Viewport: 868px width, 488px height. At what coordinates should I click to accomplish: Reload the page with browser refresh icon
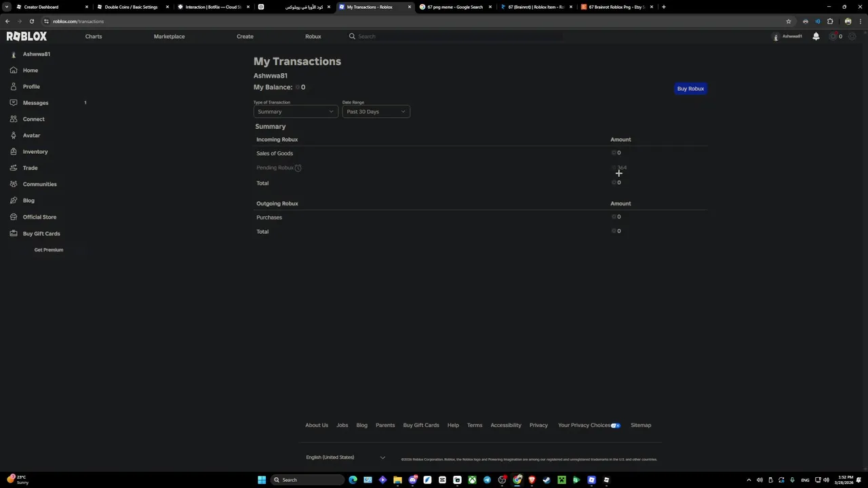click(x=32, y=21)
